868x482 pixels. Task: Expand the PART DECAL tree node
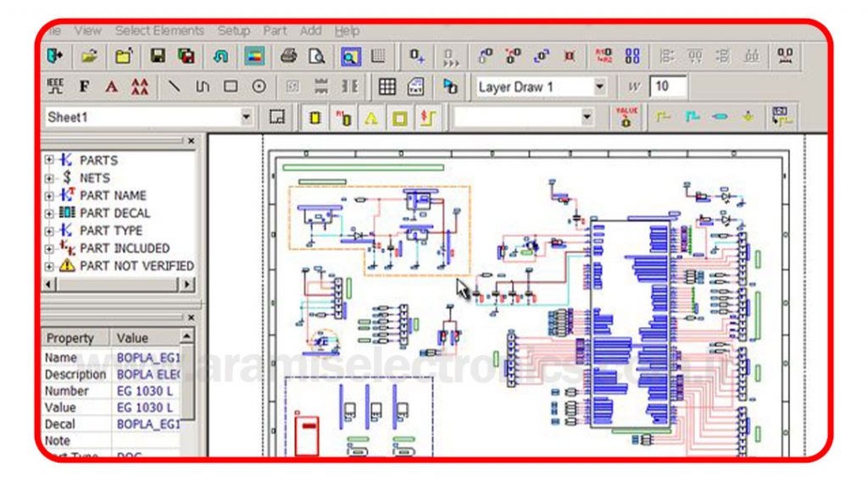pyautogui.click(x=49, y=213)
